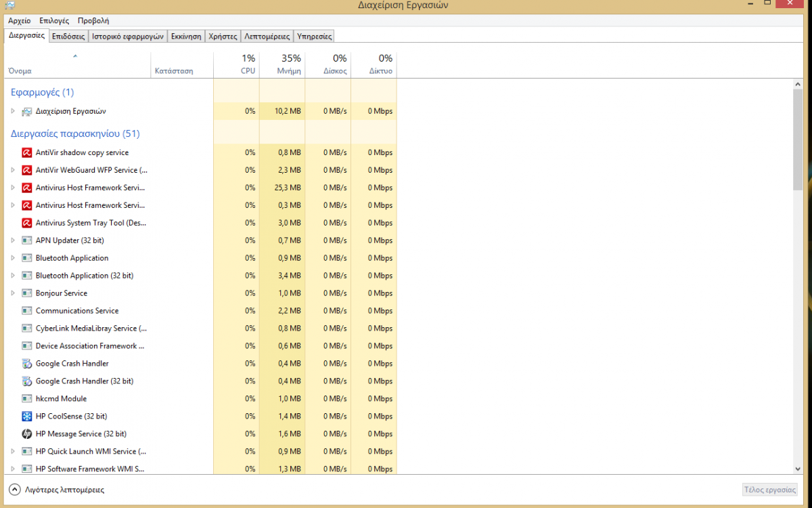Select the hkcmd Module row name

pyautogui.click(x=61, y=399)
